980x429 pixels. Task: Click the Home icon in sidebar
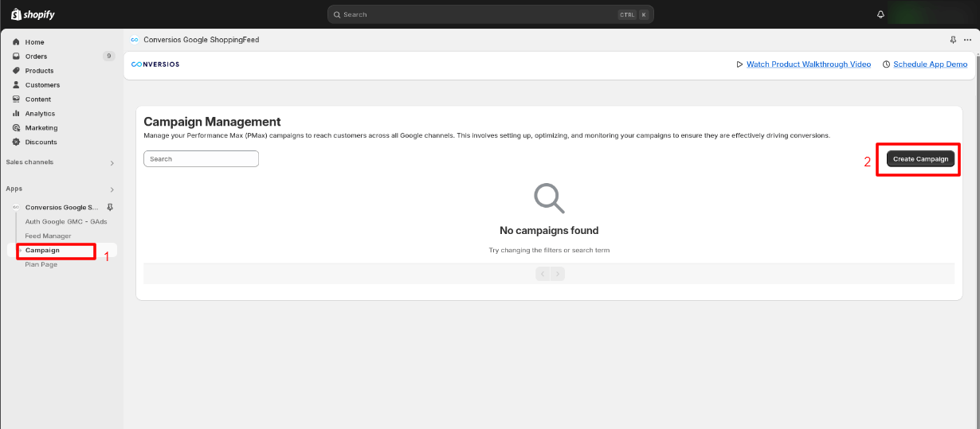tap(16, 42)
